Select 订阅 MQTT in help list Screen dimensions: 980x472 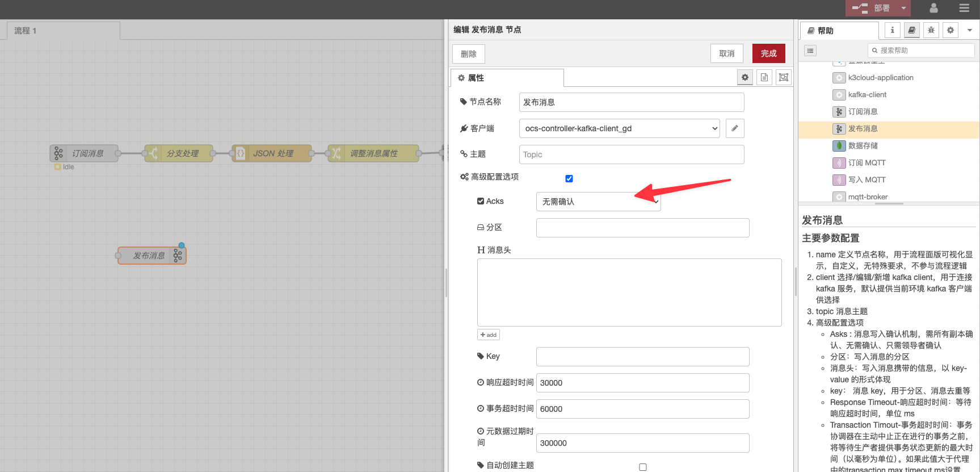pos(867,163)
